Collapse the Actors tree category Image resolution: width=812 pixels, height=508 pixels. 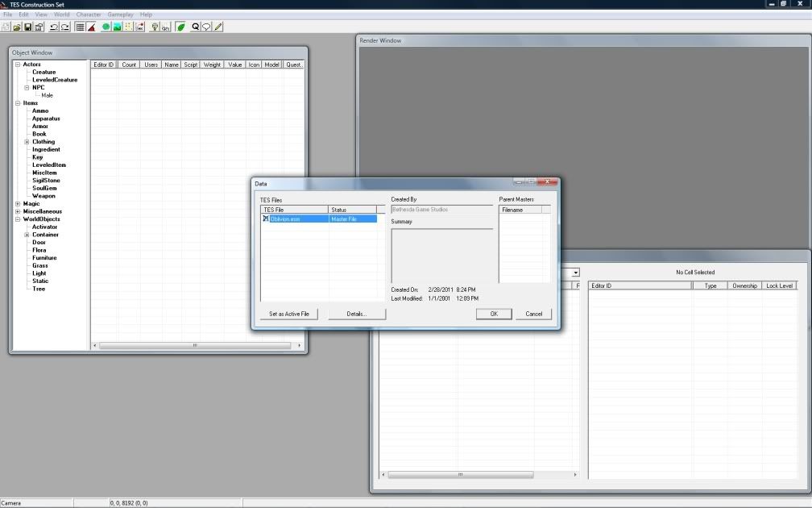point(17,65)
